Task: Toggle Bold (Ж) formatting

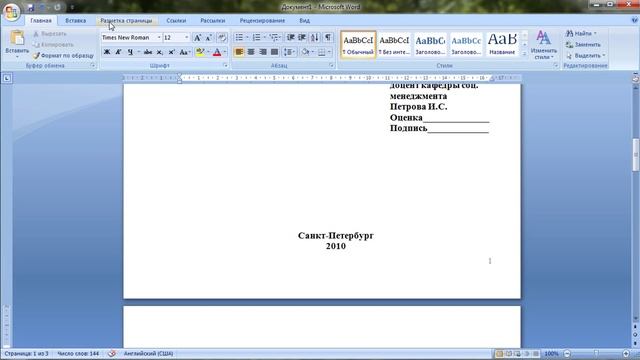Action: 107,52
